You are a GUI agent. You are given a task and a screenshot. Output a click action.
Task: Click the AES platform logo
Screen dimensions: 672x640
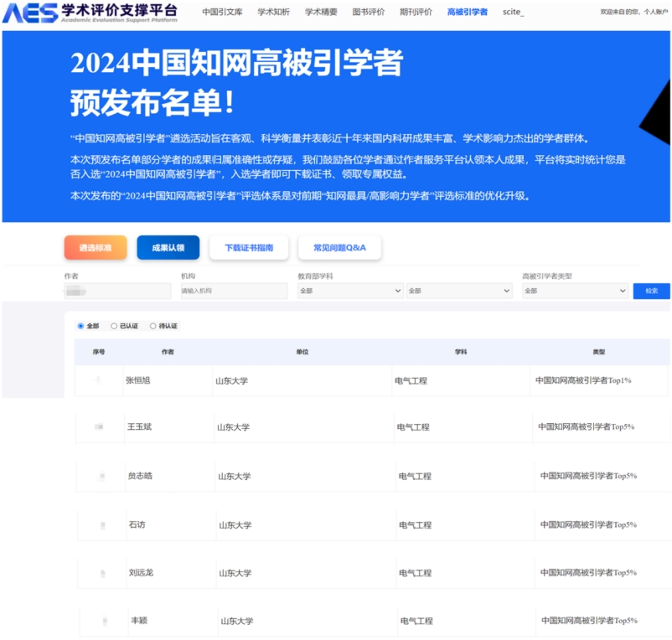click(90, 13)
